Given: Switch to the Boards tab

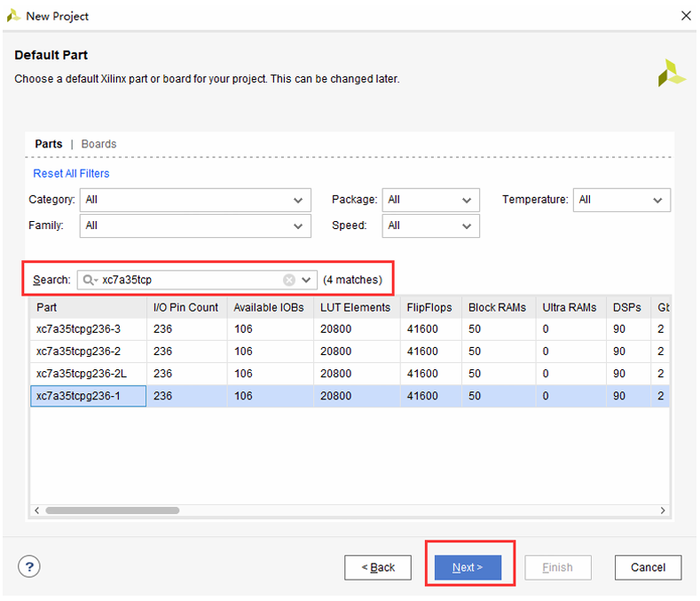Looking at the screenshot, I should 98,144.
